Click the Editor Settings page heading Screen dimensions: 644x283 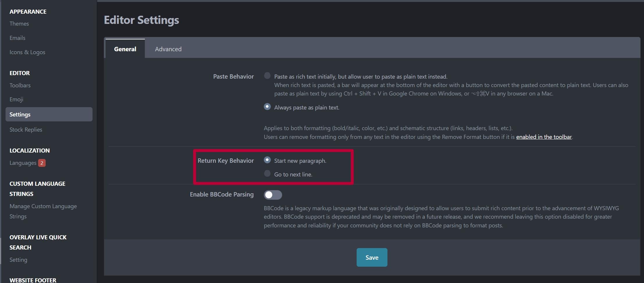(x=141, y=20)
